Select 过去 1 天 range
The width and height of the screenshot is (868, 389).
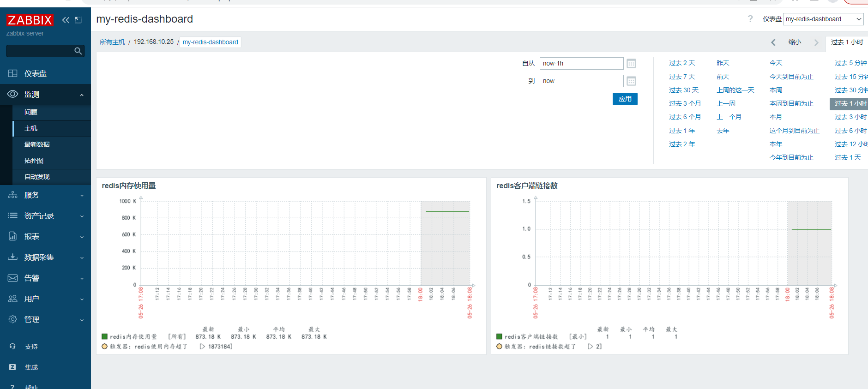coord(848,157)
